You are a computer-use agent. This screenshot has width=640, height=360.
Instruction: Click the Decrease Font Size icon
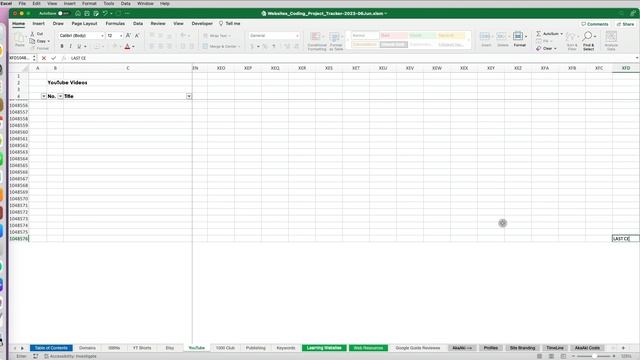137,36
